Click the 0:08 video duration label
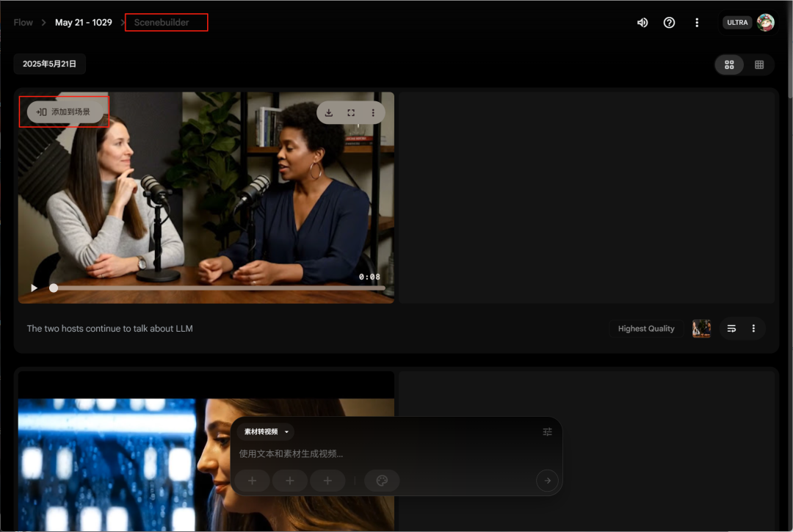 369,277
